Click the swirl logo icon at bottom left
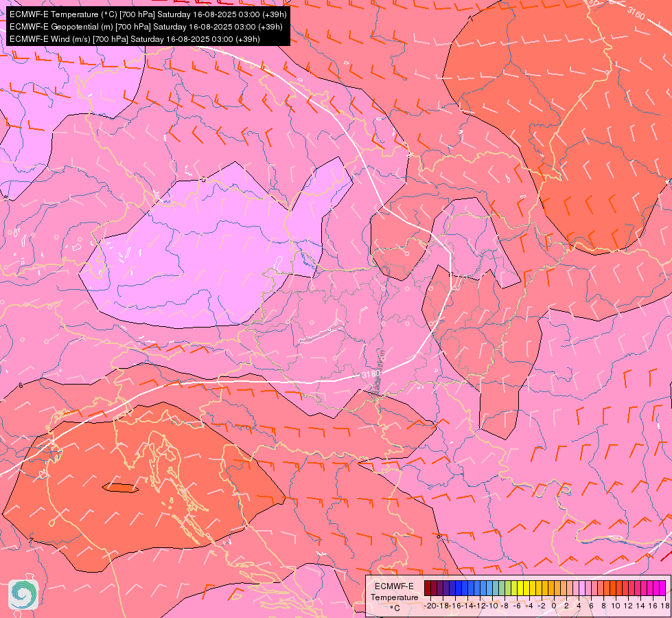Screen dimensions: 672x618 [x=23, y=595]
